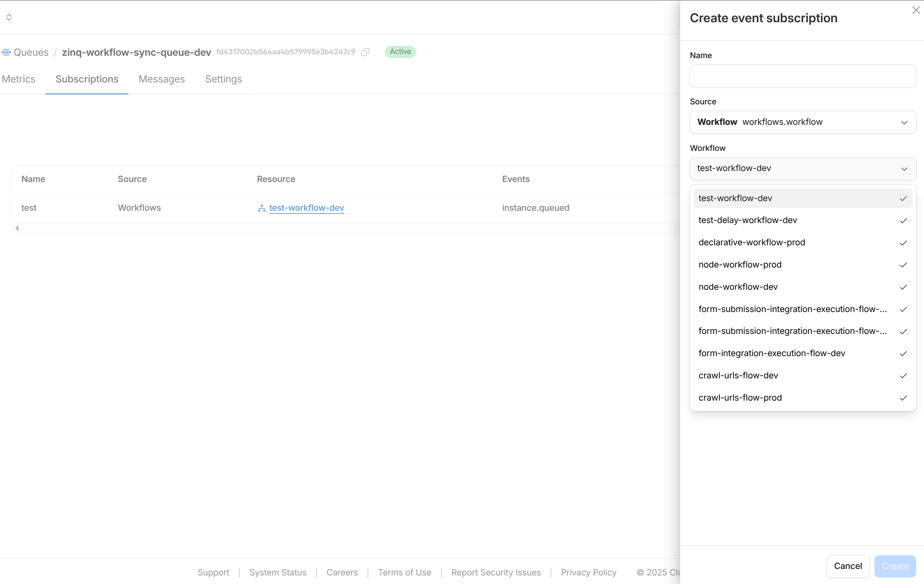Image resolution: width=924 pixels, height=584 pixels.
Task: Switch to the Messages tab
Action: (161, 79)
